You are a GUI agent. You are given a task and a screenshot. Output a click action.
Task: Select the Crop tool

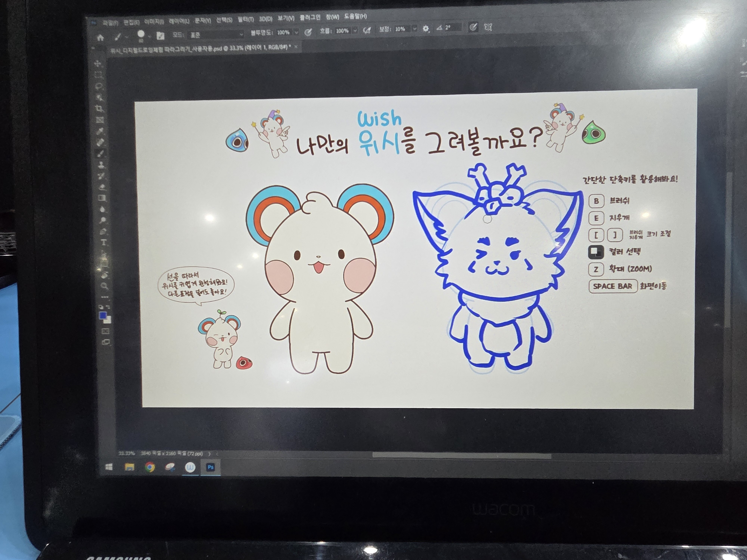[99, 108]
